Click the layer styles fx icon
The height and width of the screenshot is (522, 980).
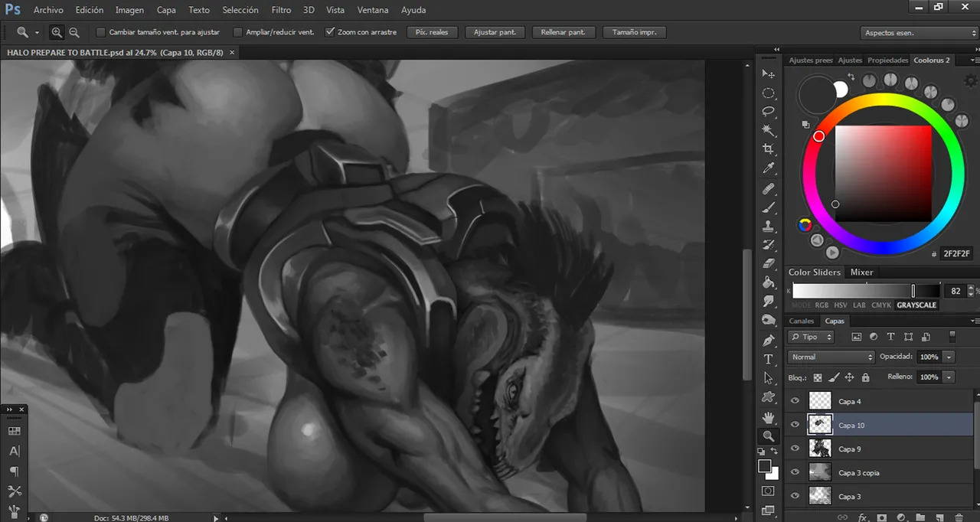[x=862, y=517]
